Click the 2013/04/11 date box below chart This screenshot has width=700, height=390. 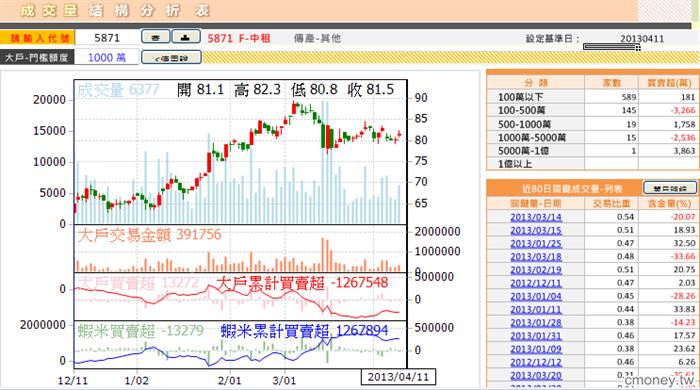398,377
